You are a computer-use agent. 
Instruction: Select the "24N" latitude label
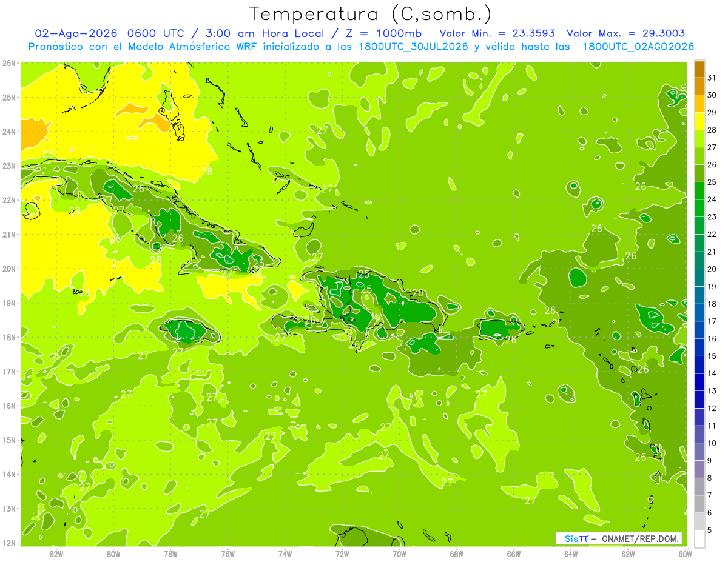pyautogui.click(x=9, y=132)
